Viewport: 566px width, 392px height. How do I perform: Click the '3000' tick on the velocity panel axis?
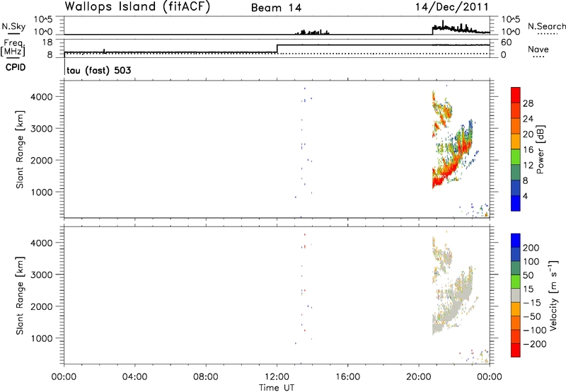(x=42, y=275)
